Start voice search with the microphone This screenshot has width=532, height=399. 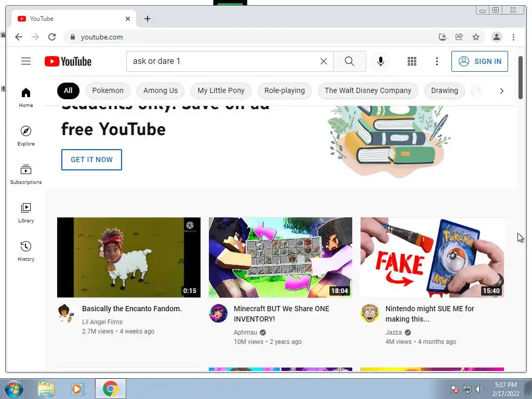(381, 61)
